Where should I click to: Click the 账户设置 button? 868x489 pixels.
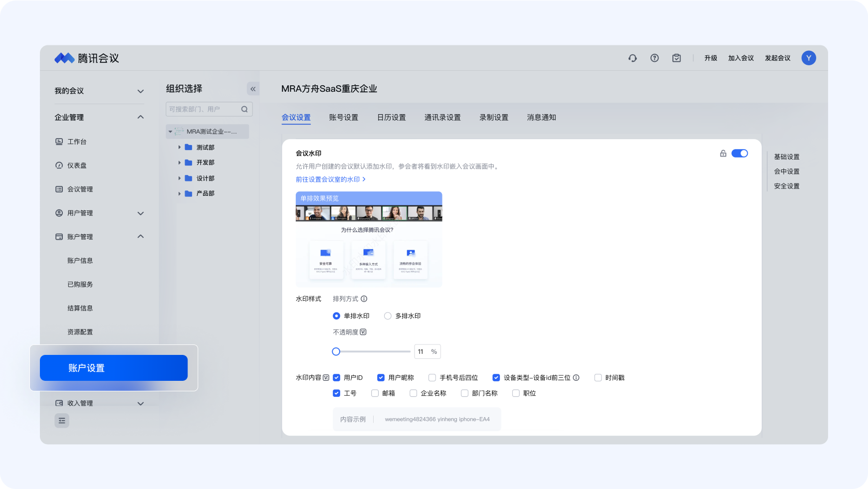[114, 368]
